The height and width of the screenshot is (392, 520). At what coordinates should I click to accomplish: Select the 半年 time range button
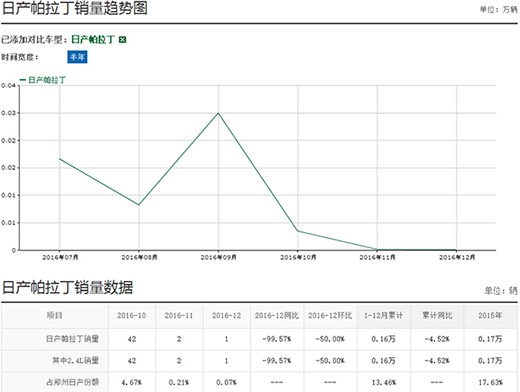click(77, 57)
